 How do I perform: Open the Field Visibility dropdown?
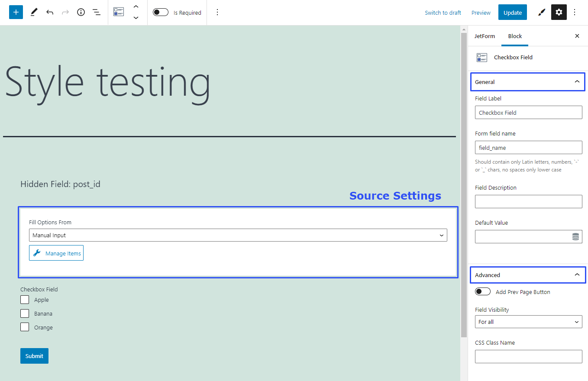point(528,322)
